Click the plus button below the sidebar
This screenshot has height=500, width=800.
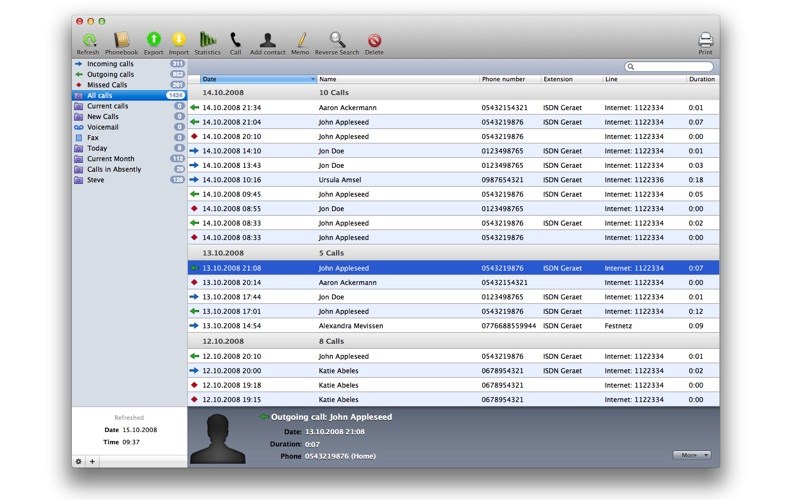[92, 461]
